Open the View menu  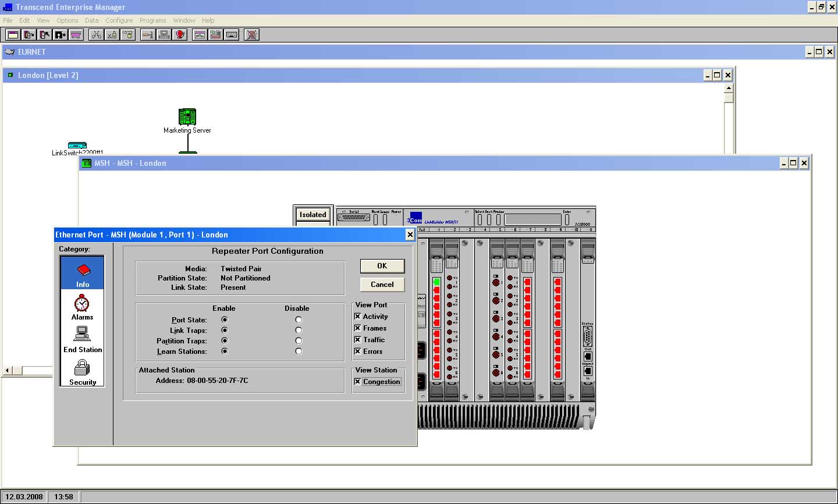(x=43, y=20)
